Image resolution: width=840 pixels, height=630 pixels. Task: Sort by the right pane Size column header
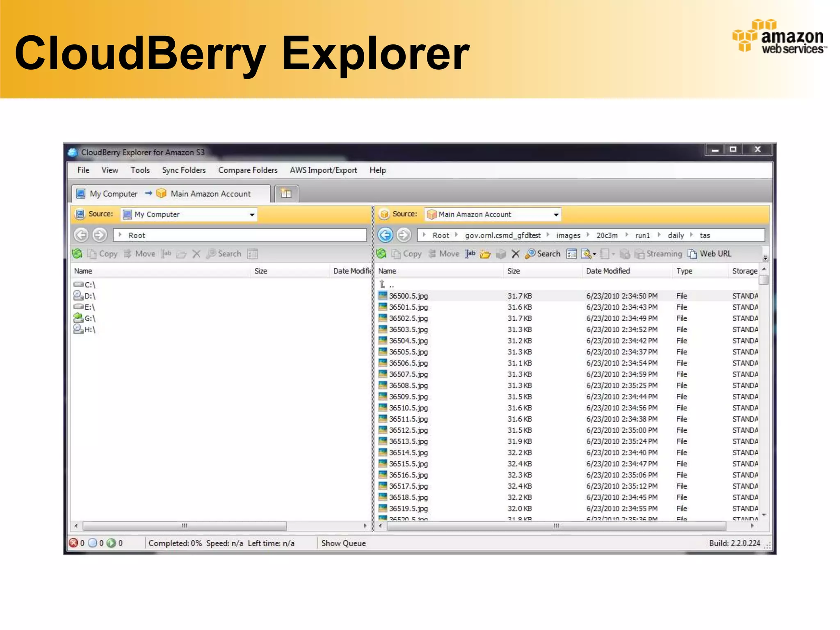click(543, 271)
